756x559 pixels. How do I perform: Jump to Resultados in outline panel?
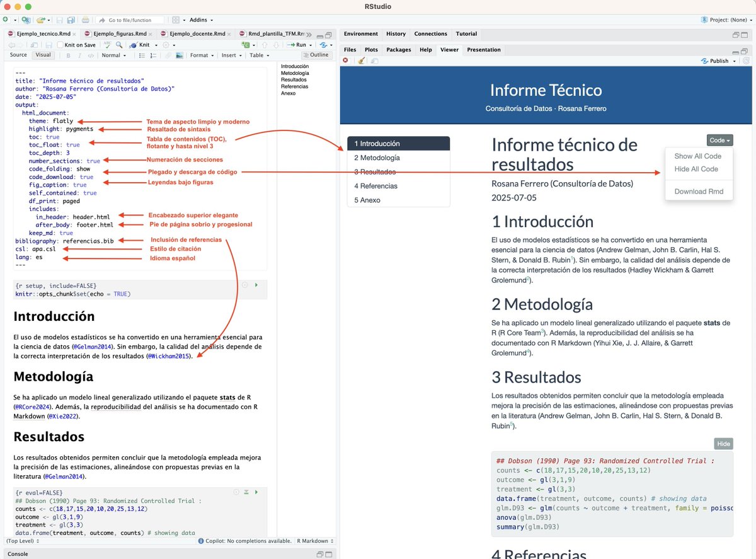tap(294, 80)
